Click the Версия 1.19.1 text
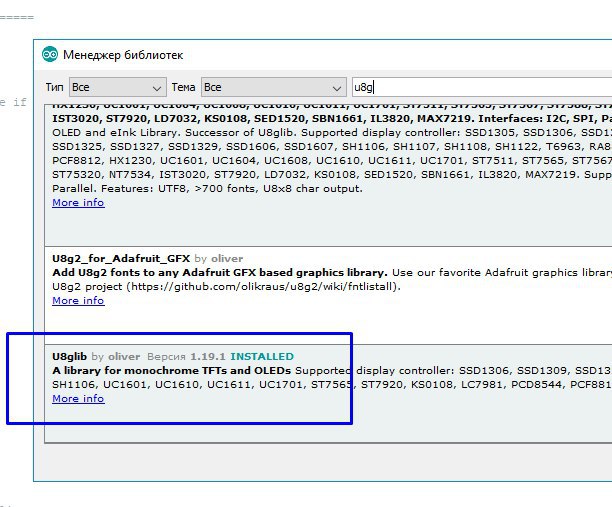This screenshot has height=507, width=612. (186, 356)
